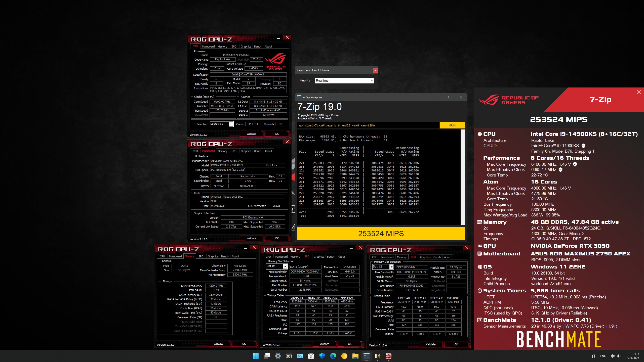Image resolution: width=644 pixels, height=362 pixels.
Task: Click the DRAM Frequency value 4299.0 MHz
Action: coord(216,286)
